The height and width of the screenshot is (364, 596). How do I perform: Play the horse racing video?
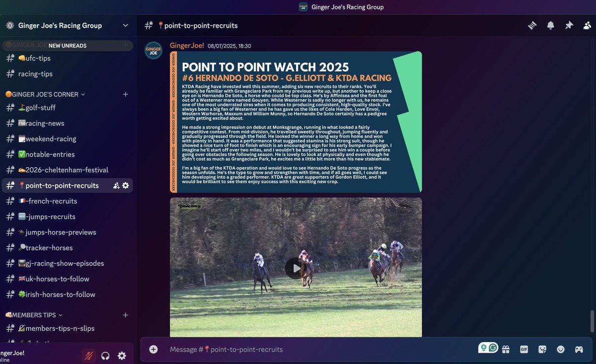(296, 268)
